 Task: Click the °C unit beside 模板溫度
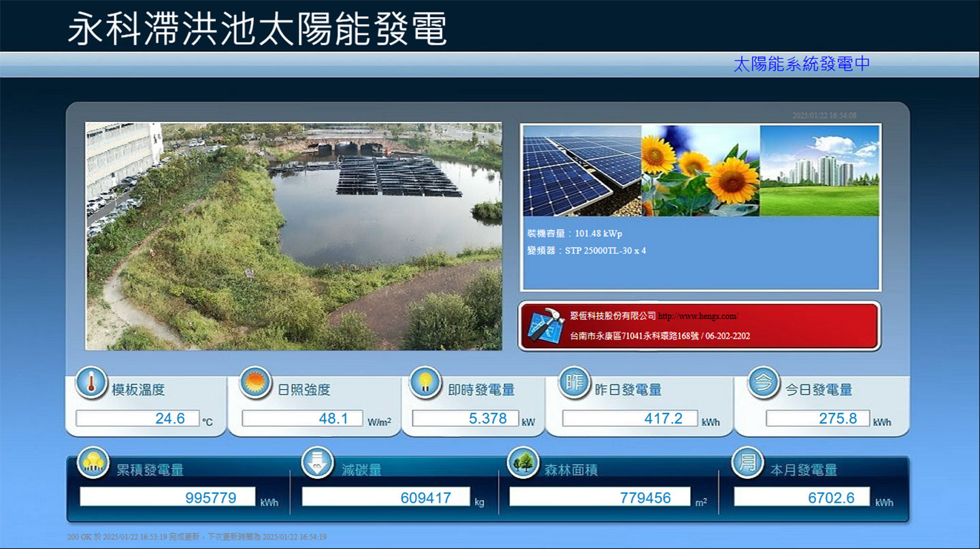click(x=208, y=422)
